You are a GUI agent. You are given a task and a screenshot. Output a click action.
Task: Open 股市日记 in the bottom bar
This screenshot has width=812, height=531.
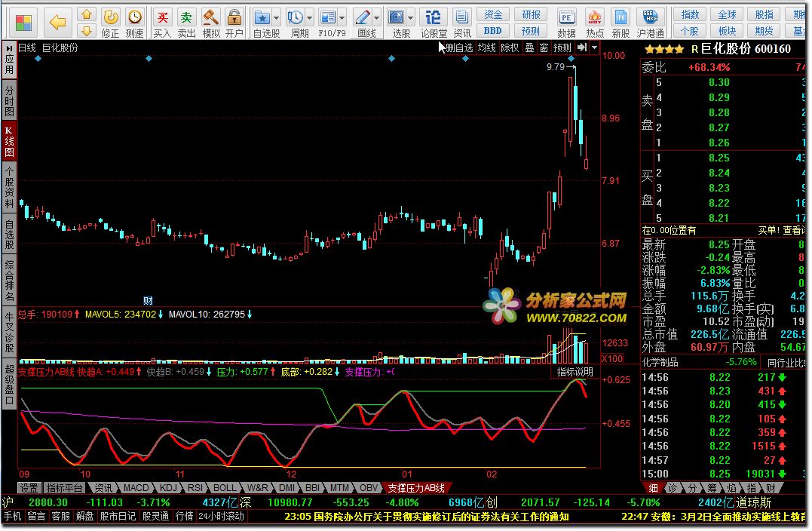pyautogui.click(x=118, y=517)
